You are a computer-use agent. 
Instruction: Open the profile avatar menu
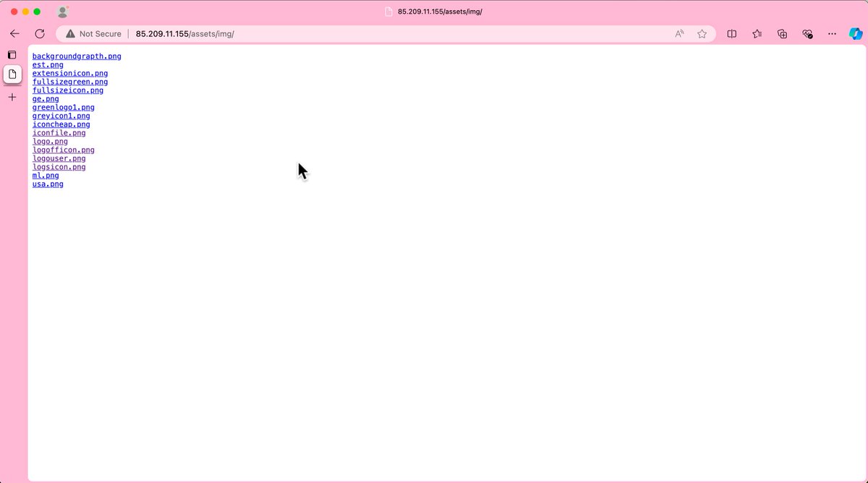(x=63, y=12)
